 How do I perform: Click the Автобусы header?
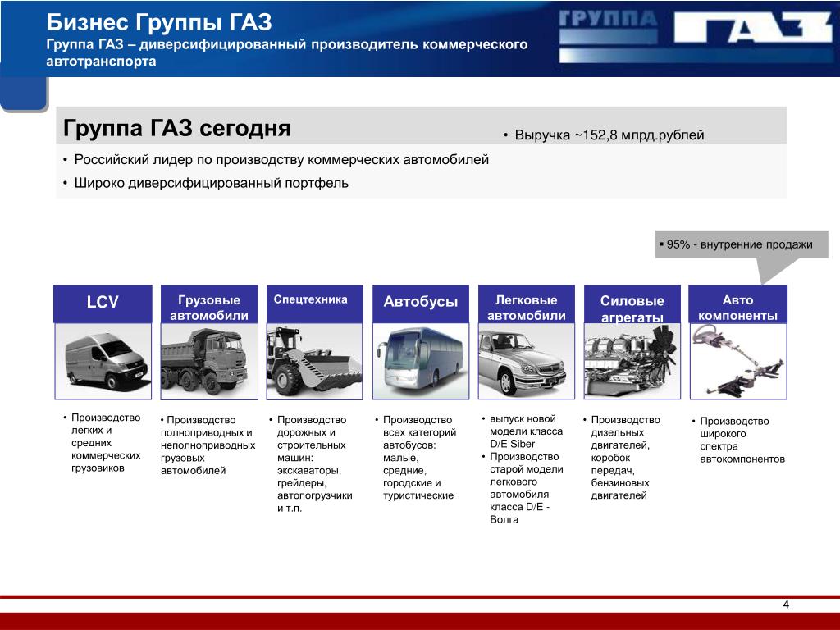click(421, 304)
